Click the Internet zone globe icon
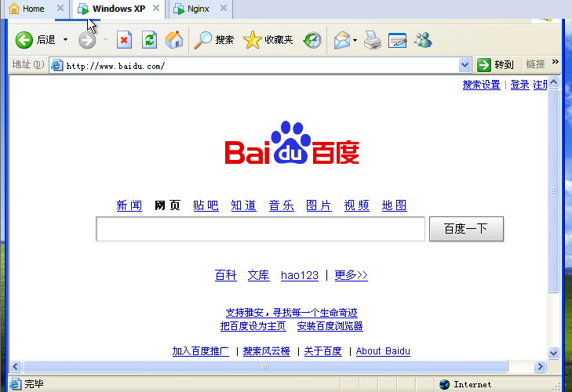Viewport: 572px width, 392px height. 444,384
